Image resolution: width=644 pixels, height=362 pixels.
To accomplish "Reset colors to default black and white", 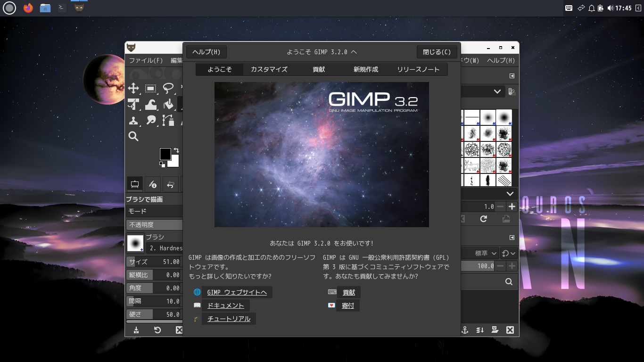I will pyautogui.click(x=162, y=164).
